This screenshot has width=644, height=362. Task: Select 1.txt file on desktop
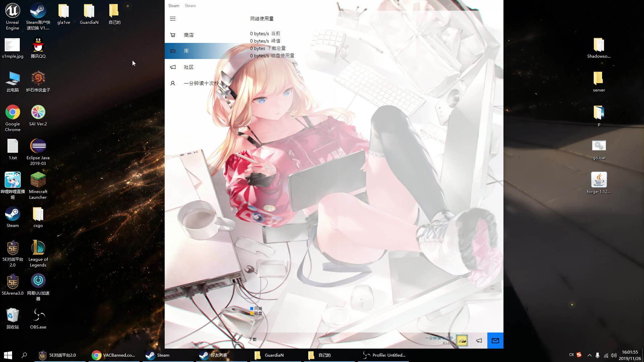coord(13,149)
